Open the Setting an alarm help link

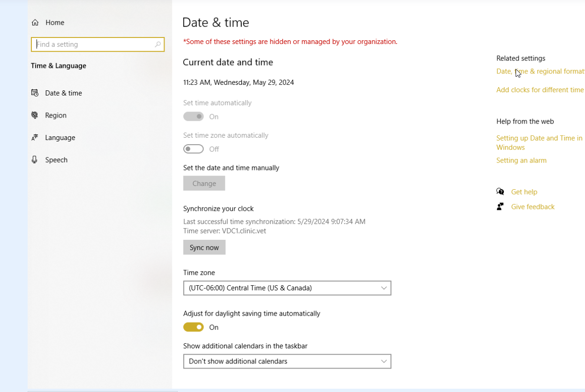[x=521, y=160]
